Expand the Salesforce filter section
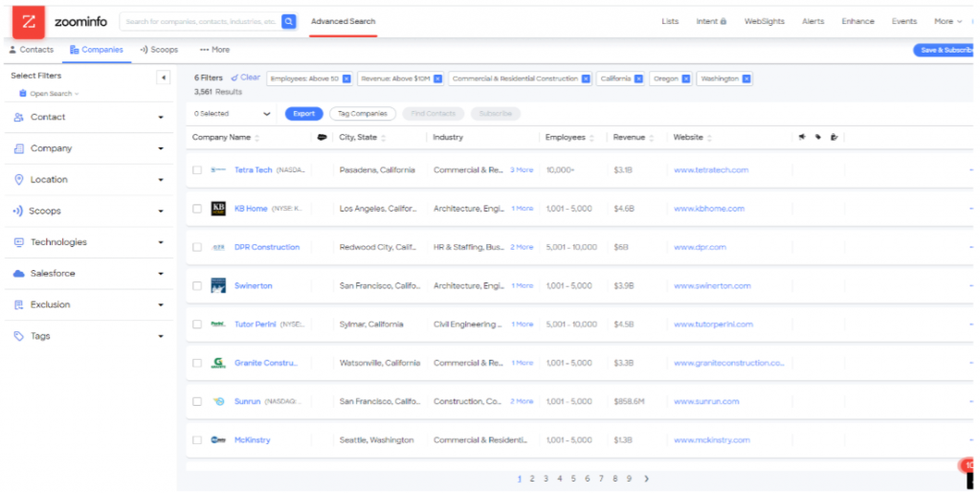980x493 pixels. click(x=161, y=274)
